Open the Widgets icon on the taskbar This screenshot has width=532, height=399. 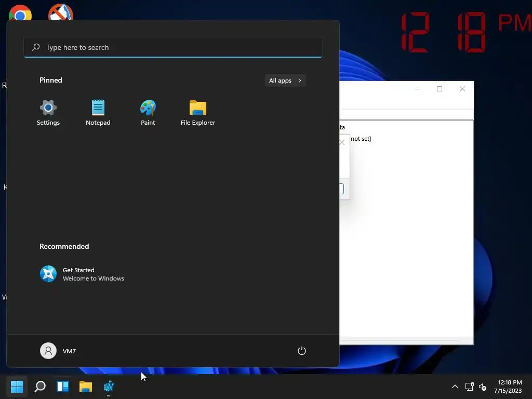pos(63,387)
